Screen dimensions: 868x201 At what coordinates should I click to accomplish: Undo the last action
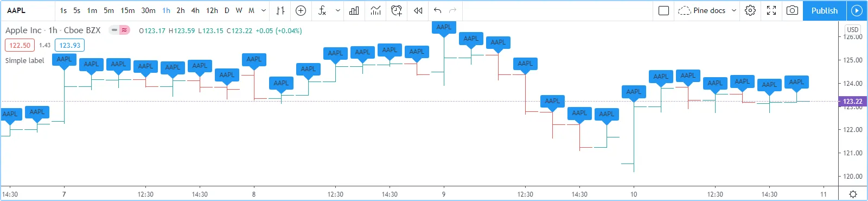(438, 10)
